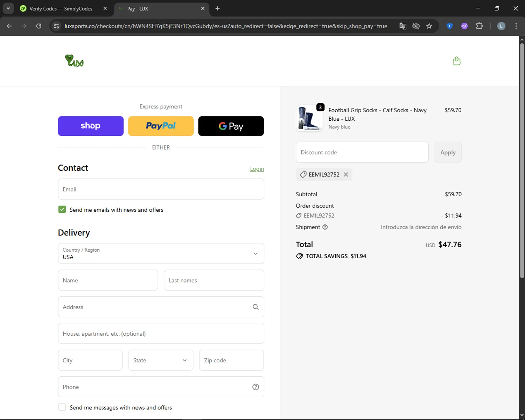
Task: Click the City input field
Action: coord(90,360)
